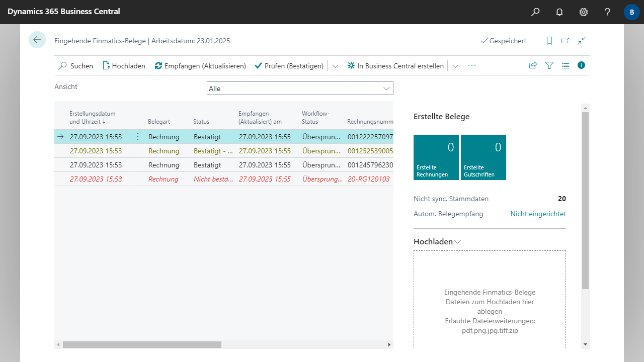The width and height of the screenshot is (644, 362).
Task: Open the Ansicht dropdown showing Alle
Action: (x=300, y=88)
